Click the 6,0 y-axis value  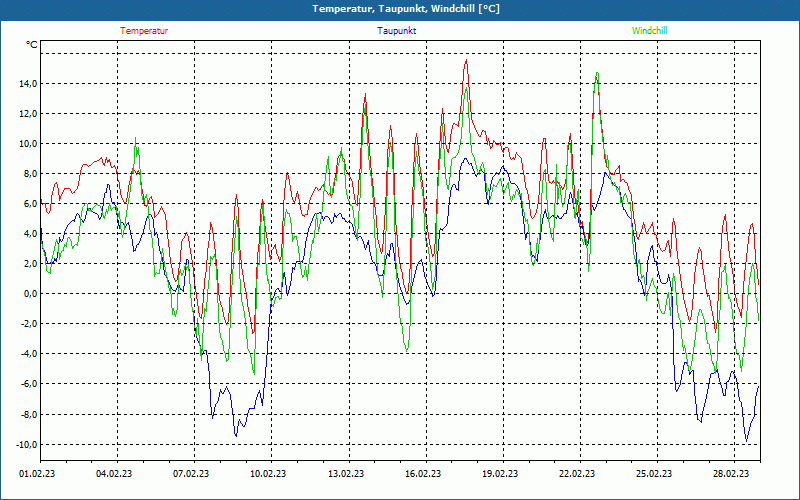point(31,204)
